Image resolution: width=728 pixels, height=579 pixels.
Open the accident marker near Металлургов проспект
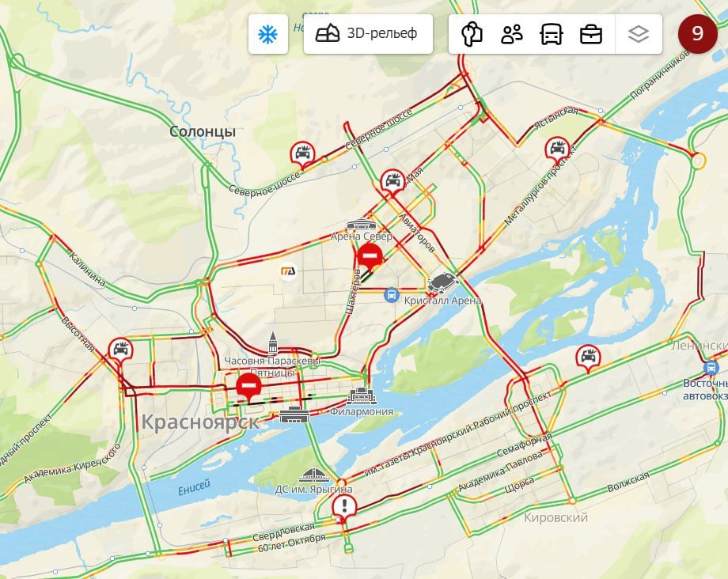(556, 150)
